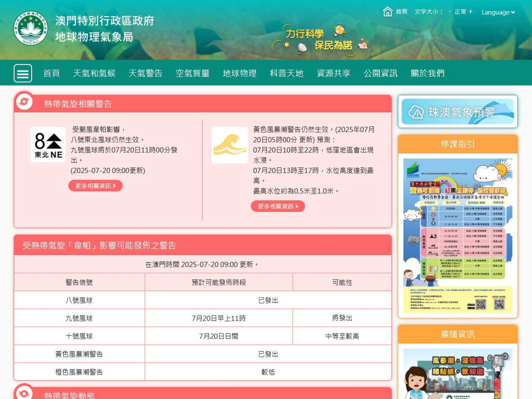Open the 資源共享 menu
The width and height of the screenshot is (532, 399).
pos(333,73)
